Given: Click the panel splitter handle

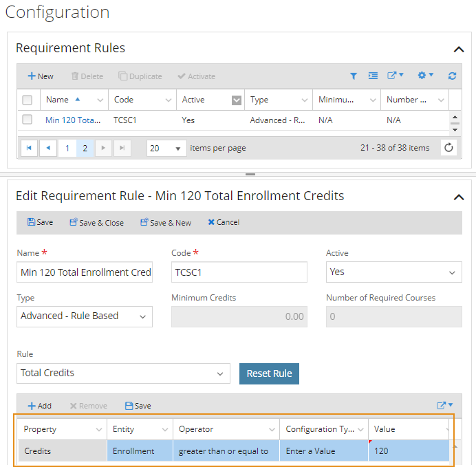Looking at the screenshot, I should click(250, 174).
